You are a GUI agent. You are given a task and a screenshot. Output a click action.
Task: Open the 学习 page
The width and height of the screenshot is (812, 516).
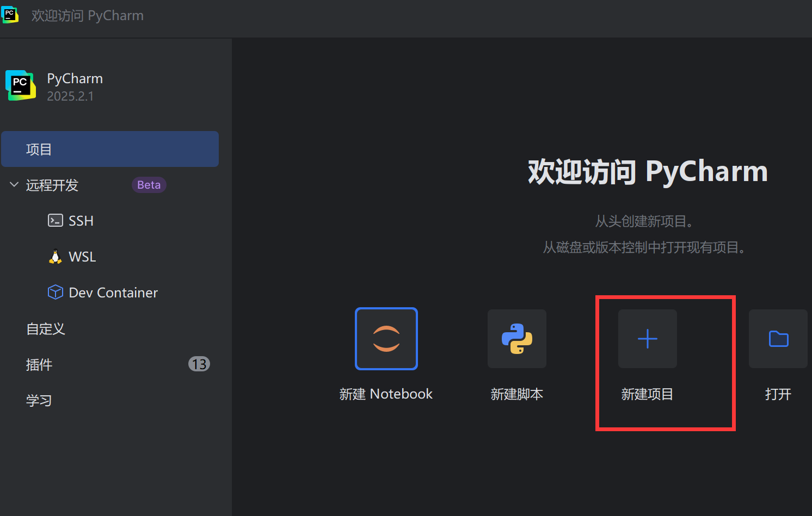click(39, 401)
